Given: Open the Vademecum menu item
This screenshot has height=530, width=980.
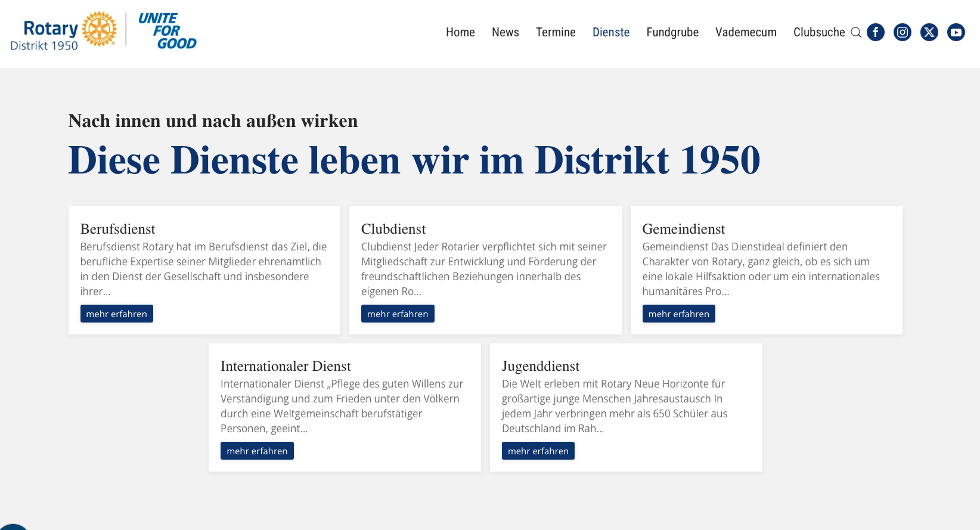Looking at the screenshot, I should click(746, 32).
